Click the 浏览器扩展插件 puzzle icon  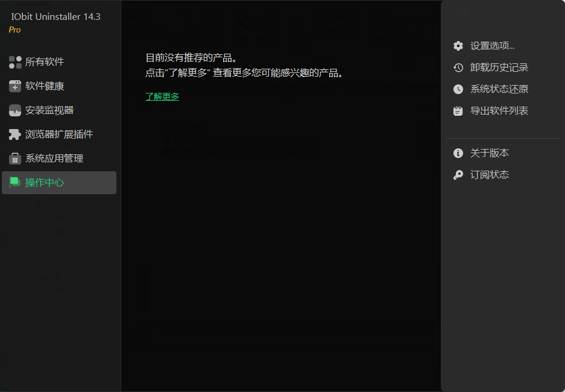(15, 134)
